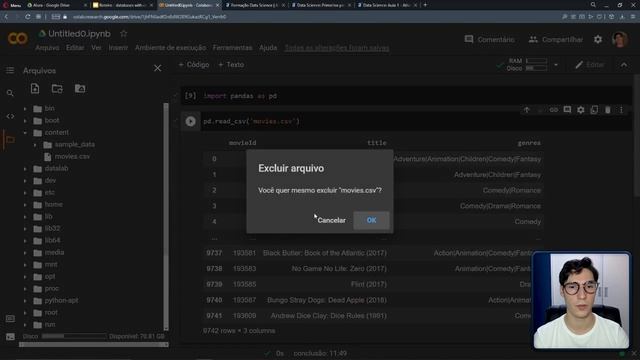Add a text cell with + Texto

click(231, 64)
